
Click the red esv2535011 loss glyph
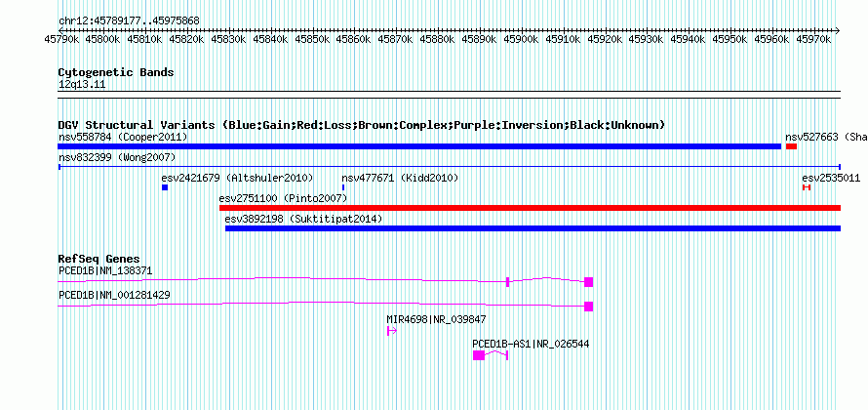click(807, 187)
